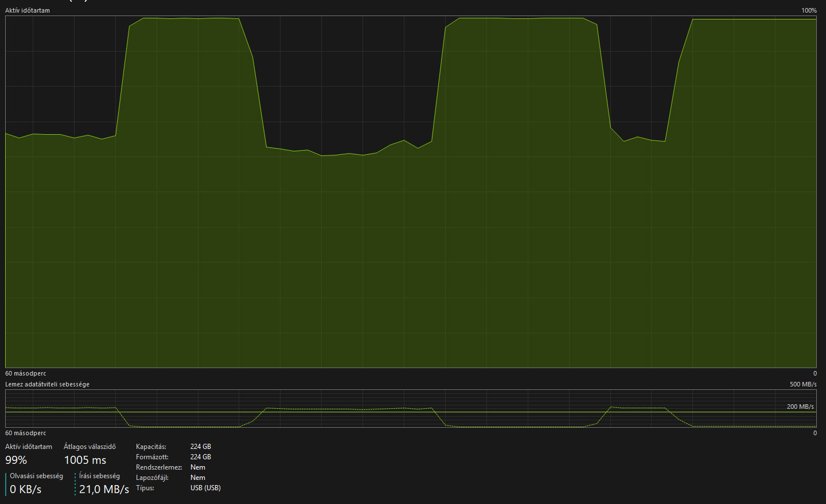Image resolution: width=826 pixels, height=504 pixels.
Task: Click the 200 MB/s marker label
Action: click(800, 407)
